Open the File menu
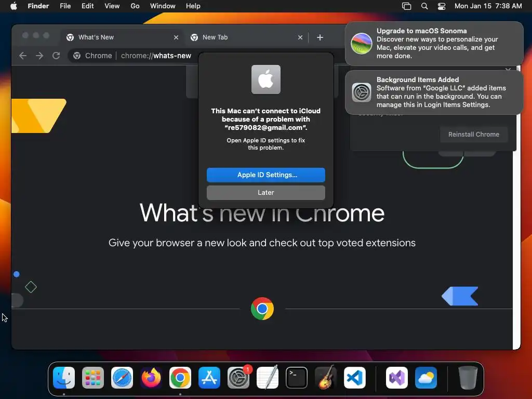Screen dimensions: 532x399 pos(65,6)
